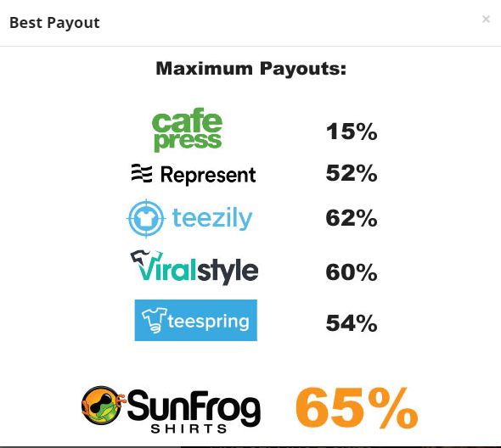Click the orange 65% payout figure

click(x=357, y=408)
